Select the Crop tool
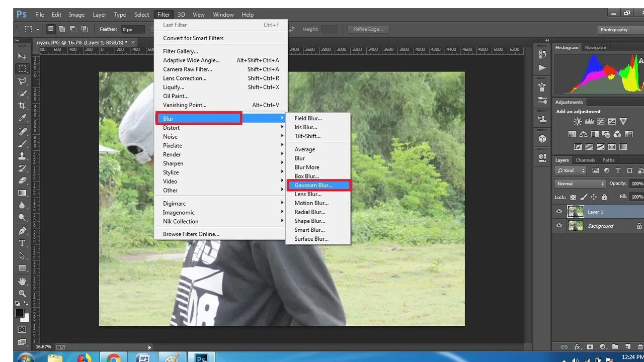Image resolution: width=644 pixels, height=362 pixels. pyautogui.click(x=22, y=106)
